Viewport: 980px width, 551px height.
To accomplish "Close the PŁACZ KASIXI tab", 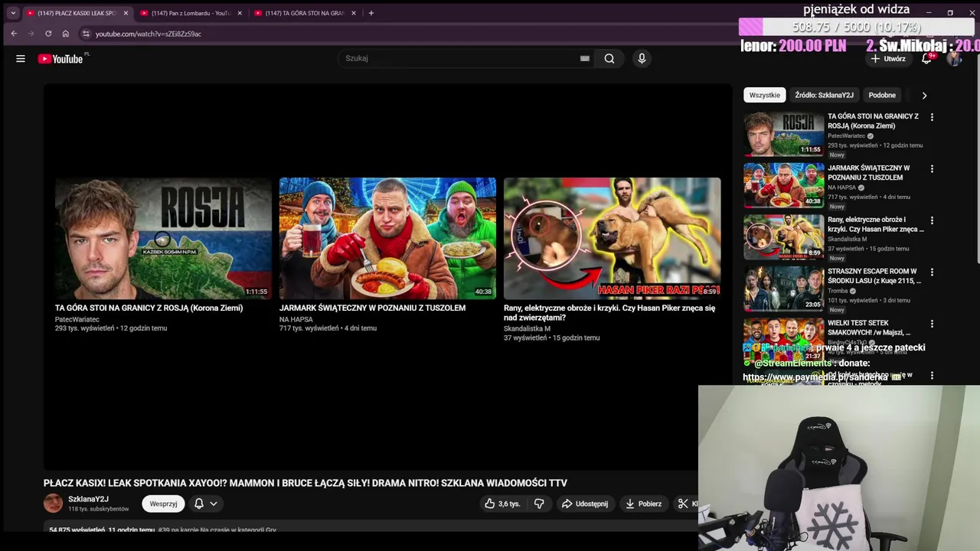I will pyautogui.click(x=126, y=13).
